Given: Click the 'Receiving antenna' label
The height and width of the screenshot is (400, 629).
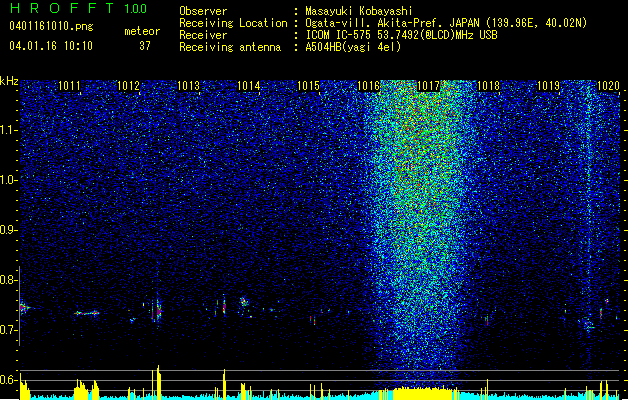Looking at the screenshot, I should tap(230, 47).
